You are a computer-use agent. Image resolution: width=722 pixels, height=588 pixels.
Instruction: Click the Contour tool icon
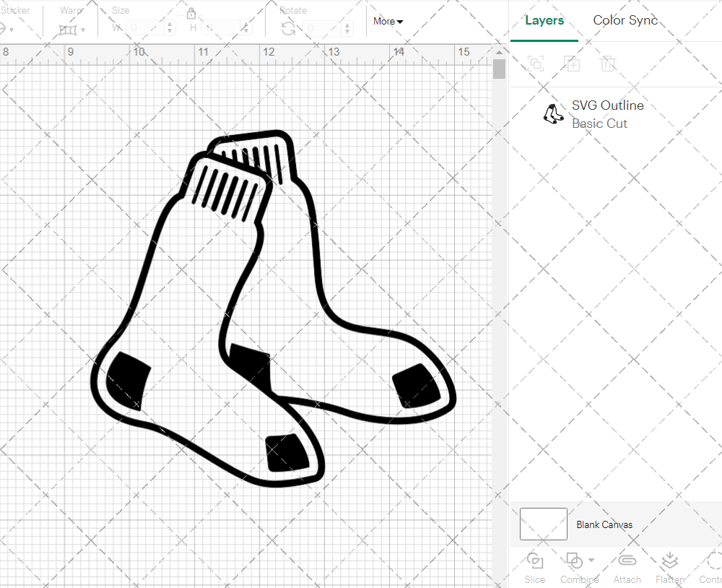pyautogui.click(x=713, y=561)
